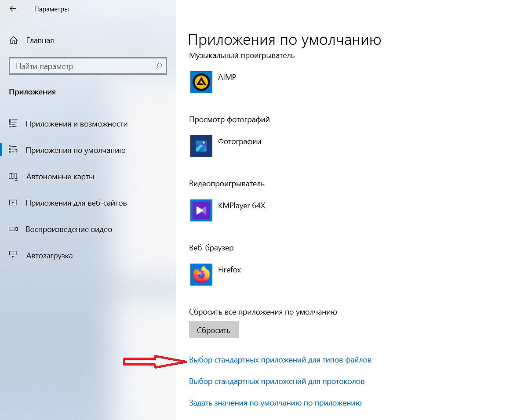Image resolution: width=517 pixels, height=420 pixels.
Task: Open Выбор стандартных приложений для протоколов
Action: point(277,381)
